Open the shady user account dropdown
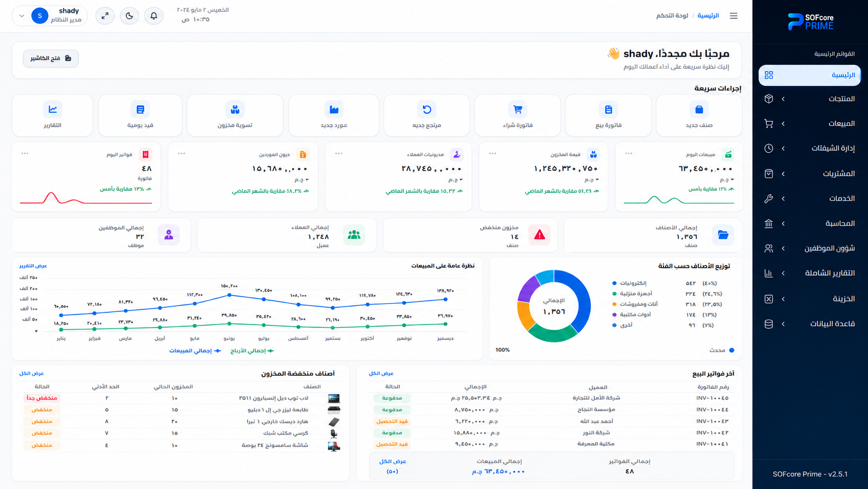Screen dimensions: 868x489 click(x=50, y=16)
